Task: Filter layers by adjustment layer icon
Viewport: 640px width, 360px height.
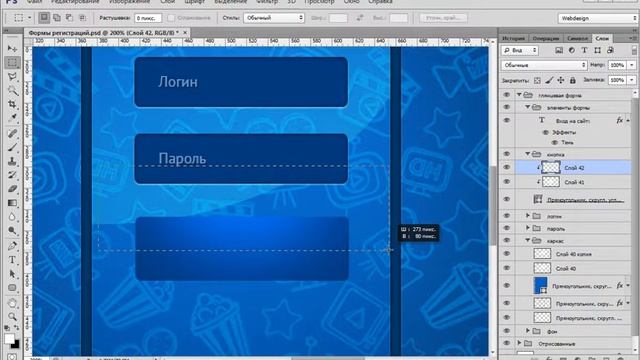Action: [572, 50]
